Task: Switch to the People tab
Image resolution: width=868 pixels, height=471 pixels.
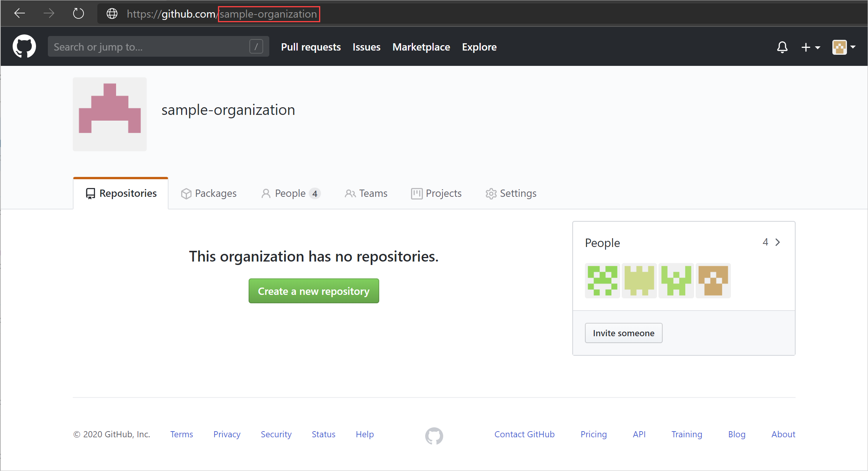Action: click(x=290, y=193)
